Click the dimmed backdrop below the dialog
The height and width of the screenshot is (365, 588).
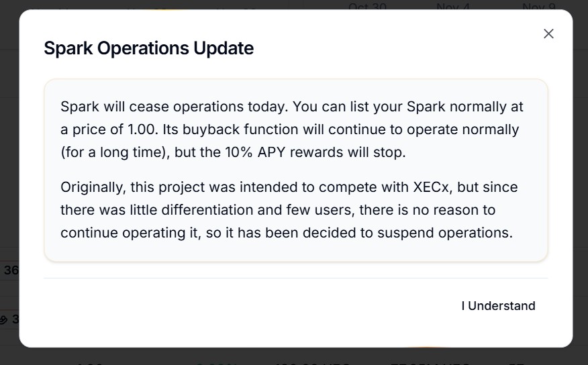point(294,357)
